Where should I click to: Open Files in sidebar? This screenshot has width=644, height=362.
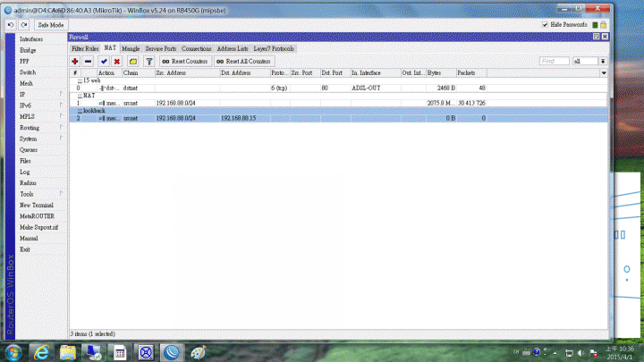point(25,161)
